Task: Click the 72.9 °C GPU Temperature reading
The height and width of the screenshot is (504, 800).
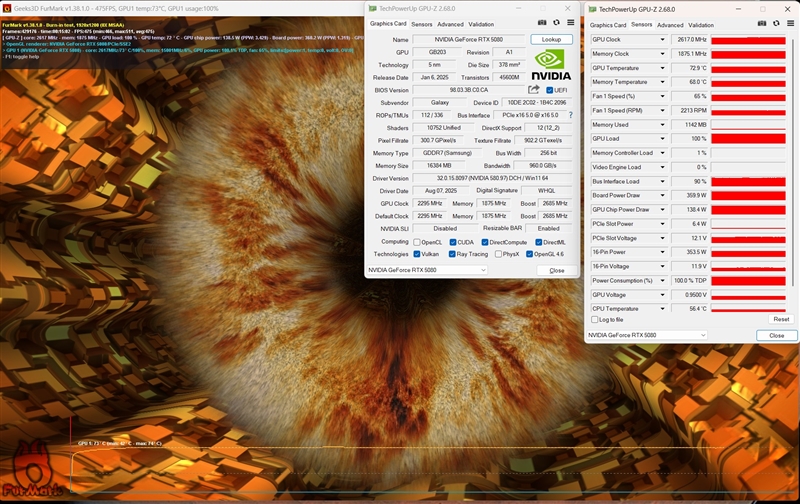Action: coord(691,68)
